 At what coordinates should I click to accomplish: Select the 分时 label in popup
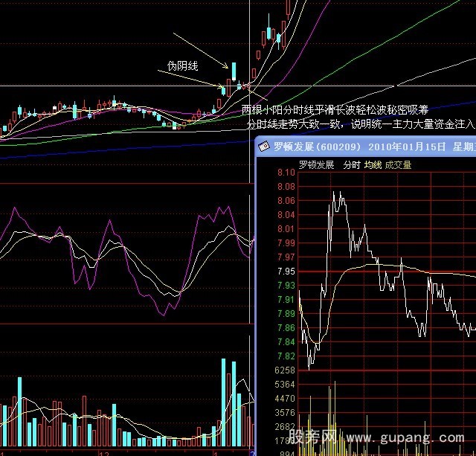(x=351, y=165)
